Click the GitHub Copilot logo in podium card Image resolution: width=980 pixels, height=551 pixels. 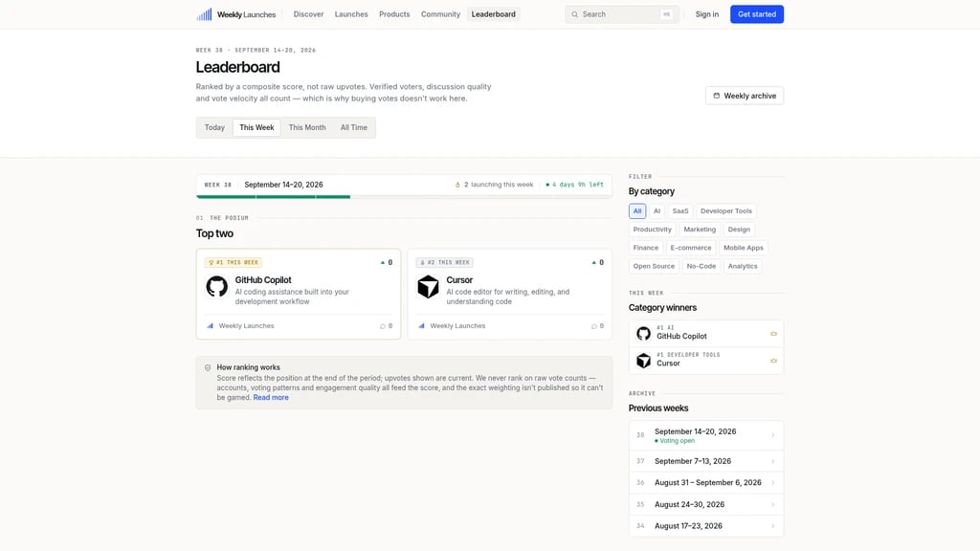coord(217,287)
